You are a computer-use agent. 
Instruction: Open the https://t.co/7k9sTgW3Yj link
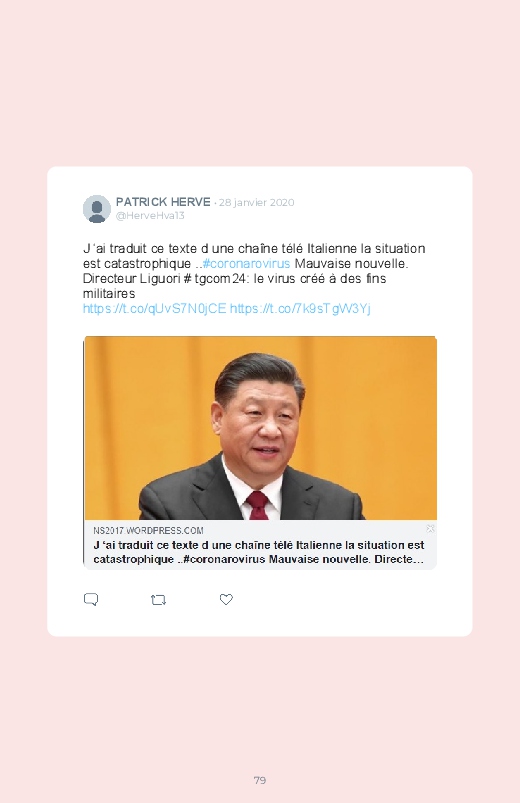300,309
